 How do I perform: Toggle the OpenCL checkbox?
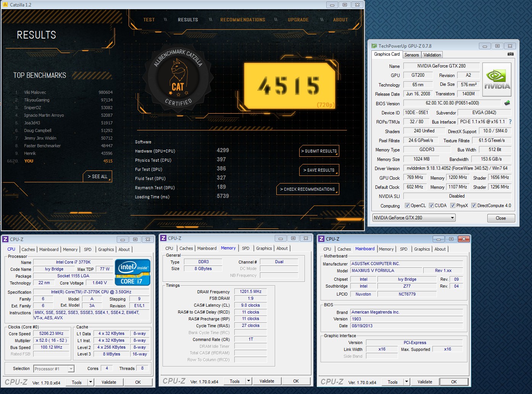point(407,206)
